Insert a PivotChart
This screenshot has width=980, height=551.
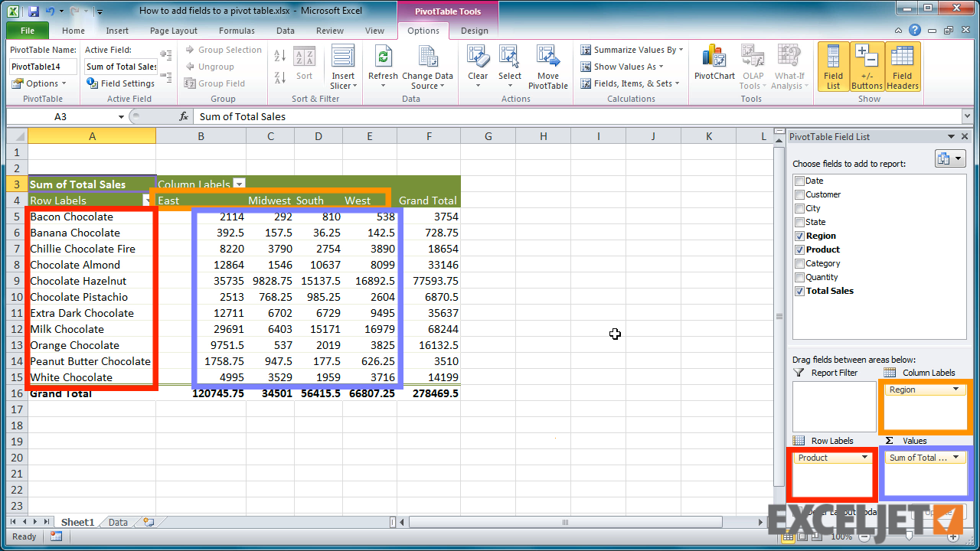coord(714,67)
